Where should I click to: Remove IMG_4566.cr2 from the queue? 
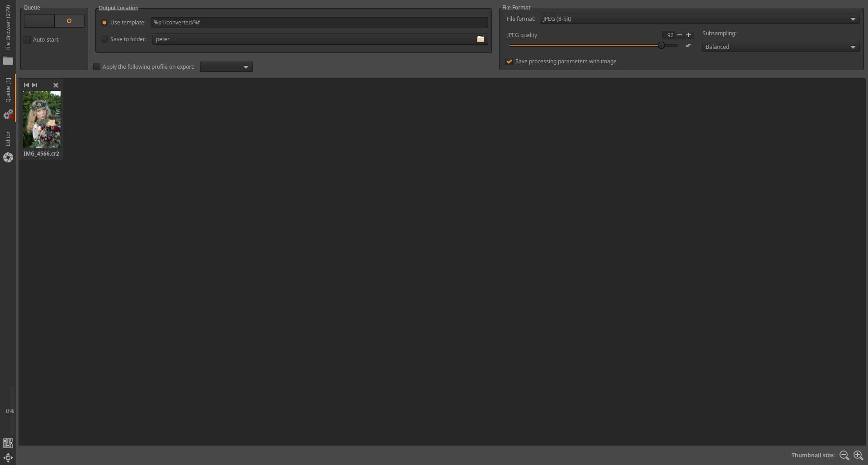[x=56, y=85]
